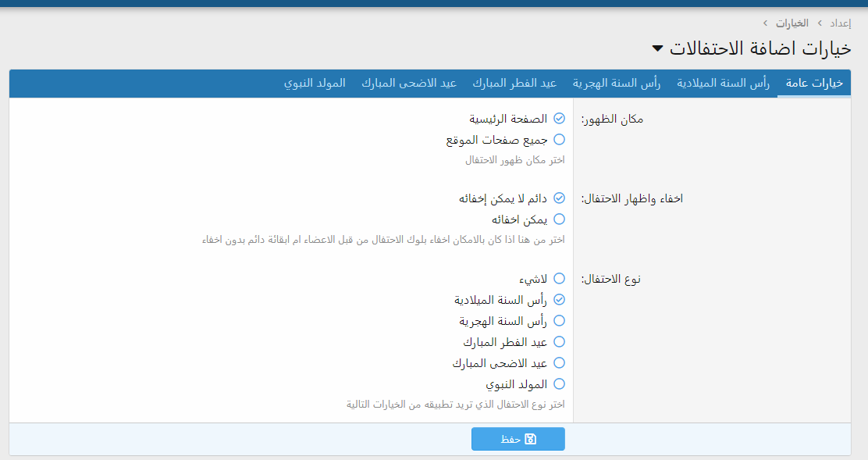Switch to رأس السنة الميلادية tab
This screenshot has width=868, height=460.
[x=723, y=84]
